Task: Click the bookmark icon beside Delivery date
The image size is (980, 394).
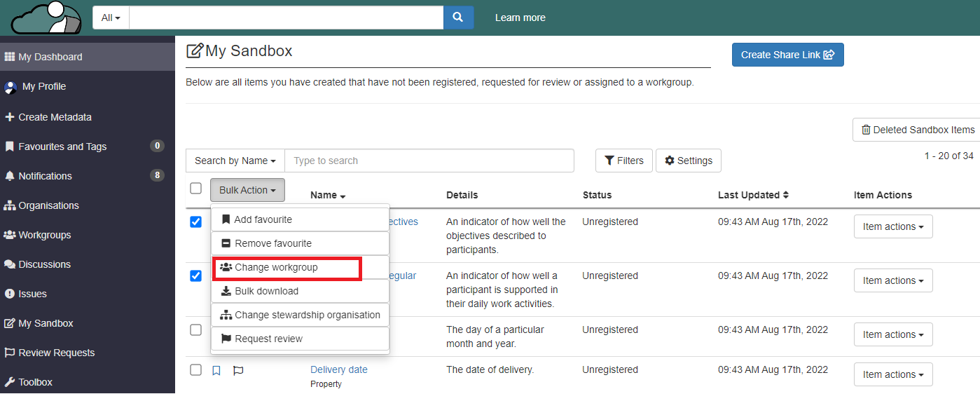Action: point(216,370)
